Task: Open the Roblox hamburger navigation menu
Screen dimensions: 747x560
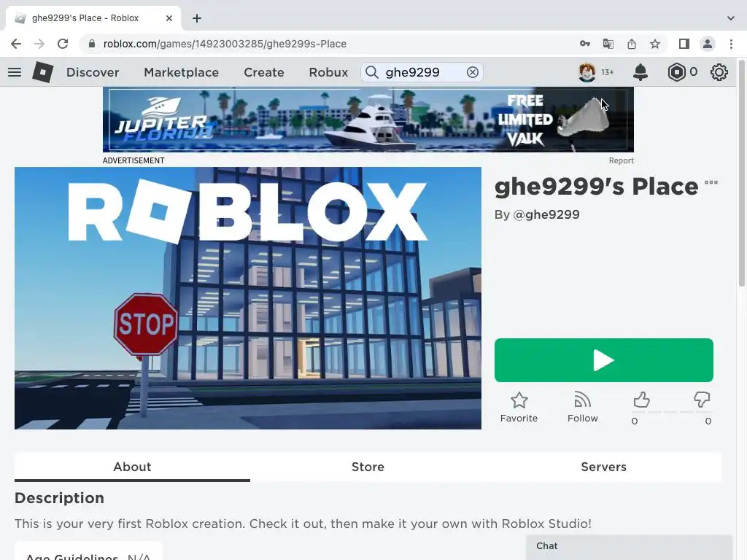Action: click(15, 72)
